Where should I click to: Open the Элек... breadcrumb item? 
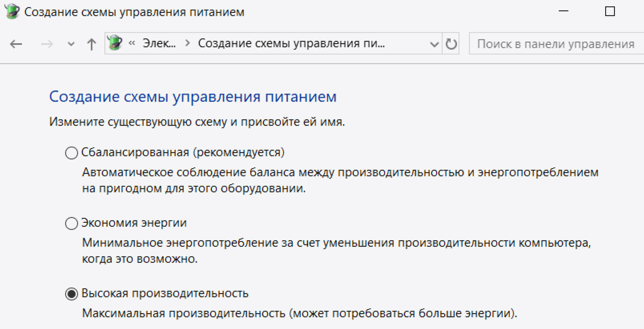point(159,43)
